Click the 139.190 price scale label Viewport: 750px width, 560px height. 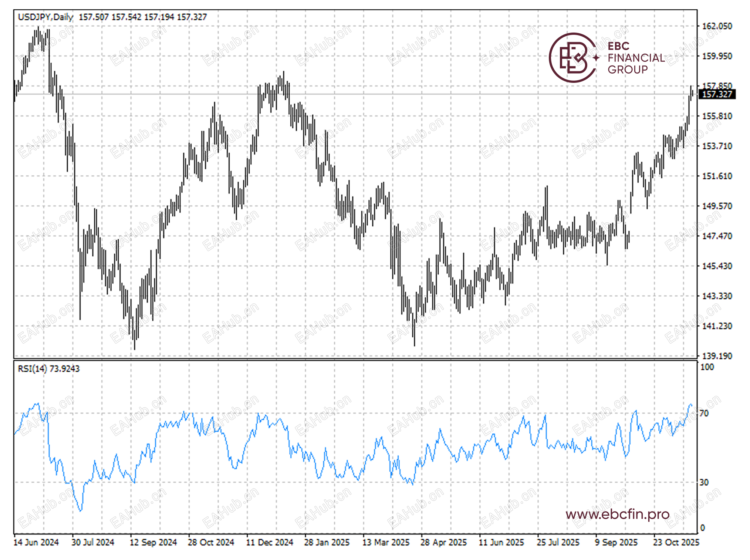pos(717,356)
